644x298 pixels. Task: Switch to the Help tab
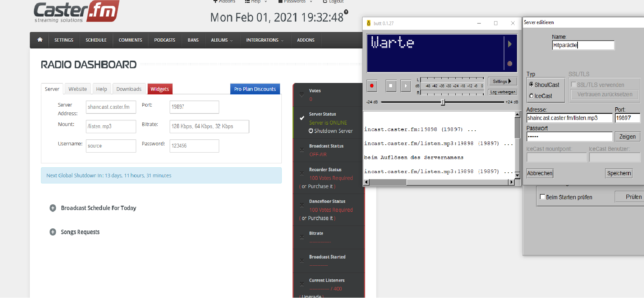102,89
